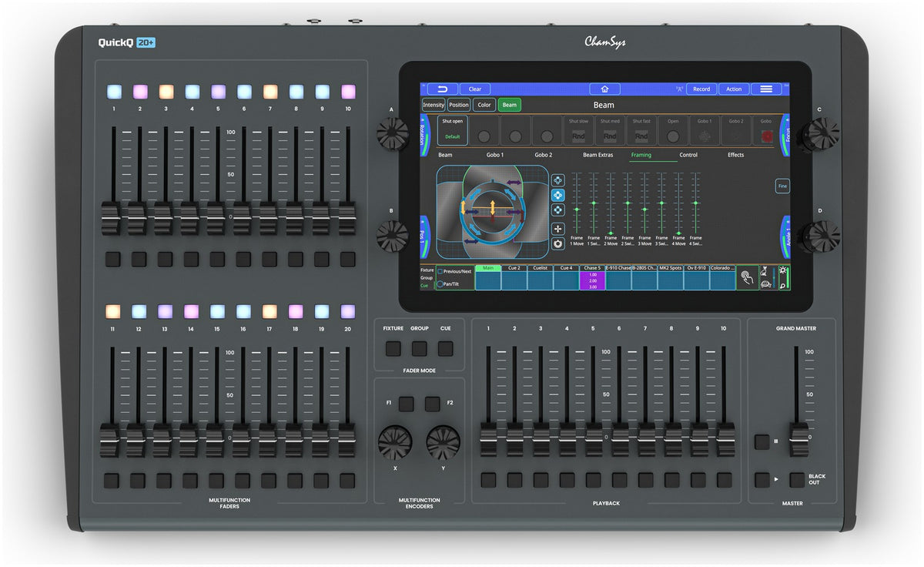Click multifunction fader 11
The width and height of the screenshot is (924, 567).
coord(109,439)
